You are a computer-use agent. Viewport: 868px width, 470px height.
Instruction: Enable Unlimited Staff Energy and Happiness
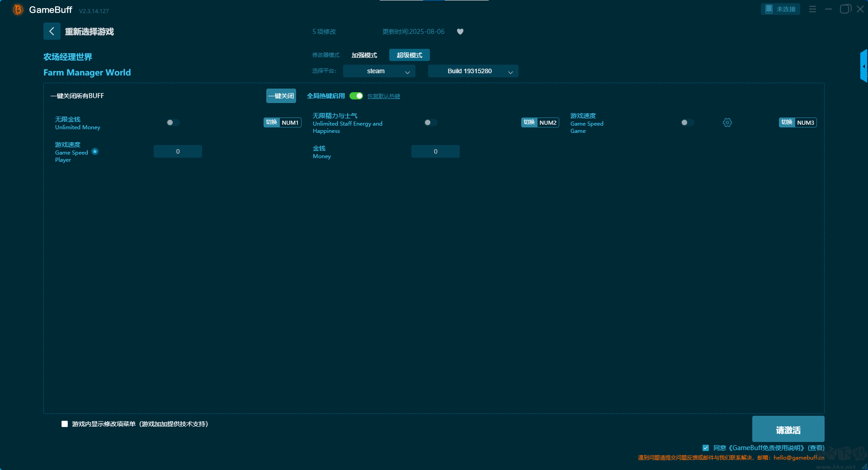point(430,122)
